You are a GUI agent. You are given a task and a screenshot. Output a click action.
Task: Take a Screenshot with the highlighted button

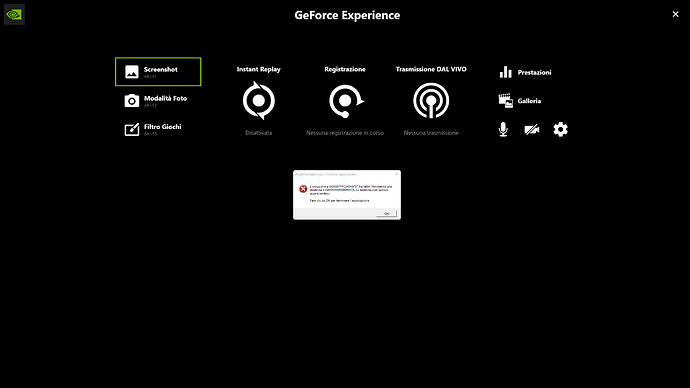[158, 72]
